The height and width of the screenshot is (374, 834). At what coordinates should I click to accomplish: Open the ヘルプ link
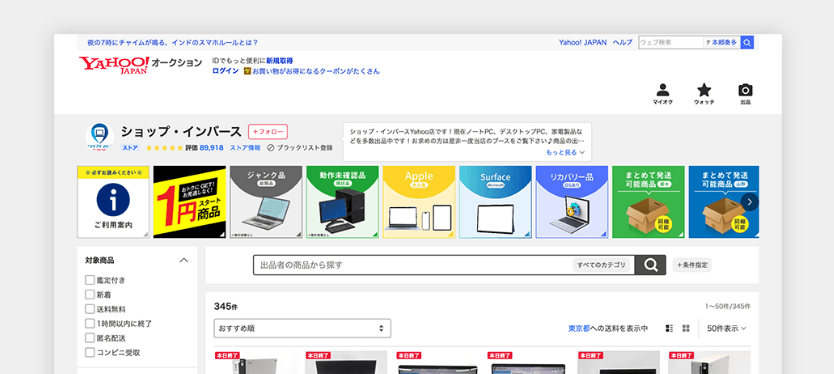click(622, 43)
